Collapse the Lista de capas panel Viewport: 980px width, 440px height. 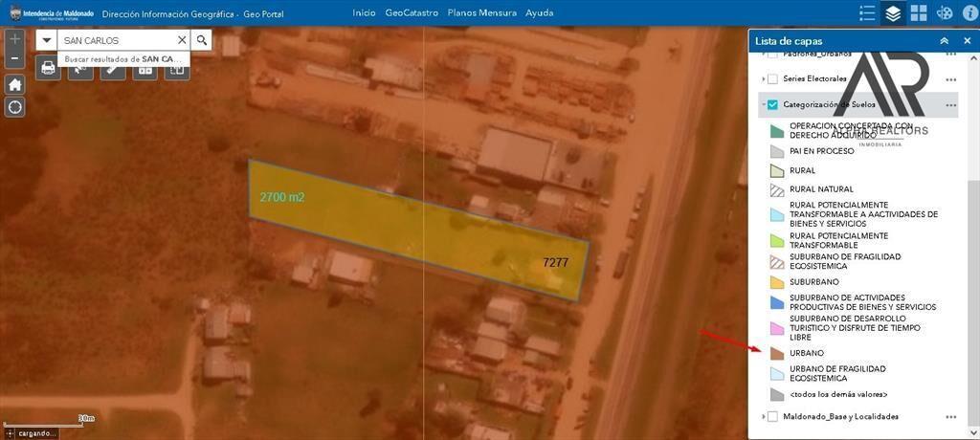(x=945, y=41)
